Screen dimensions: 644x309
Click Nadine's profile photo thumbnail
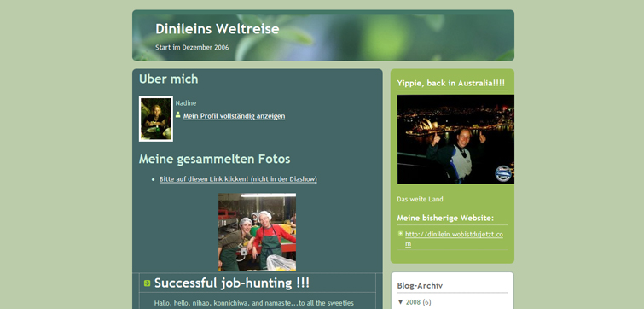tap(156, 119)
